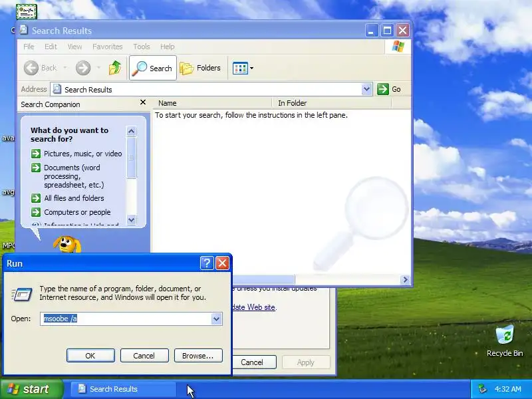532x399 pixels.
Task: Click the Search Companion scrollbar thumb
Action: point(131,158)
